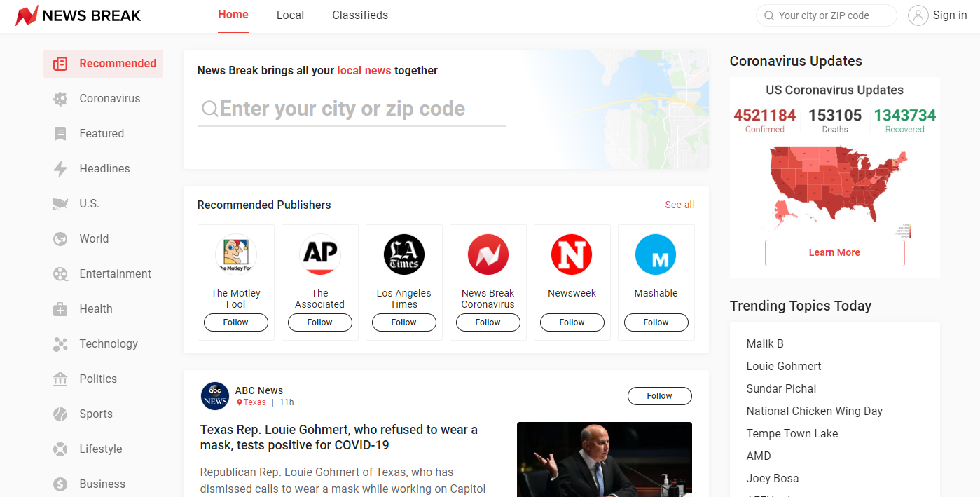The width and height of the screenshot is (980, 497).
Task: Click the Entertainment film reel icon
Action: click(60, 274)
